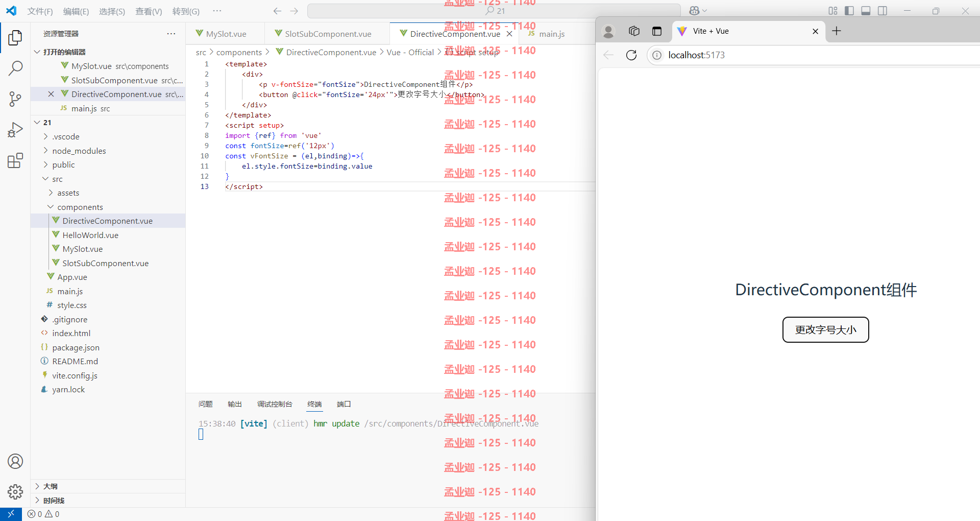This screenshot has height=521, width=980.
Task: Switch to the MySlot.vue editor tab
Action: pyautogui.click(x=226, y=34)
